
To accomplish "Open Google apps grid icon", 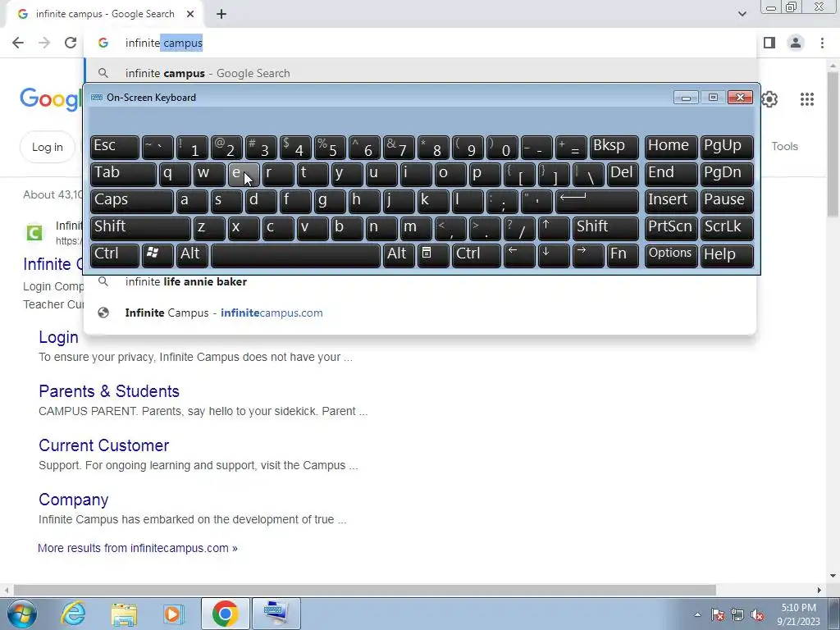I will (x=807, y=99).
